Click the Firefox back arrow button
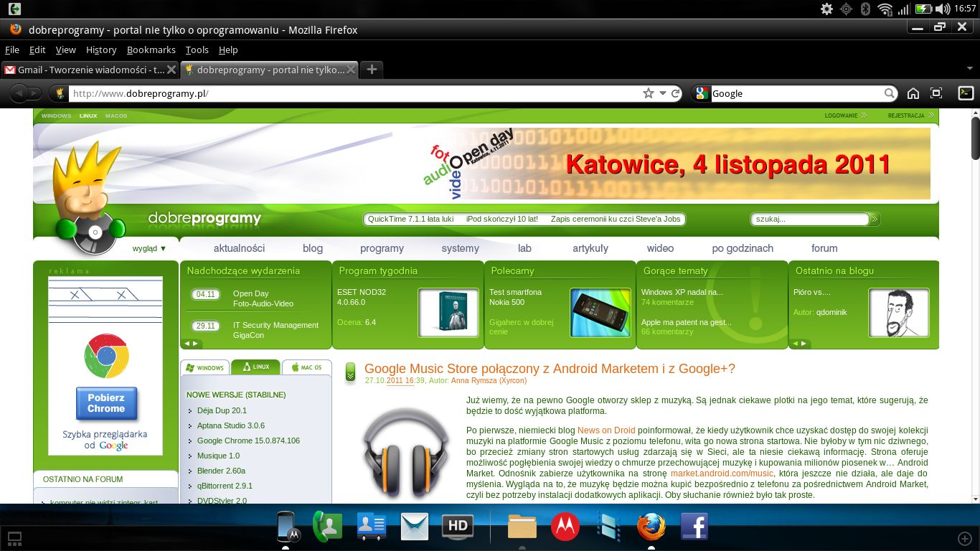Viewport: 980px width, 551px height. pyautogui.click(x=19, y=93)
